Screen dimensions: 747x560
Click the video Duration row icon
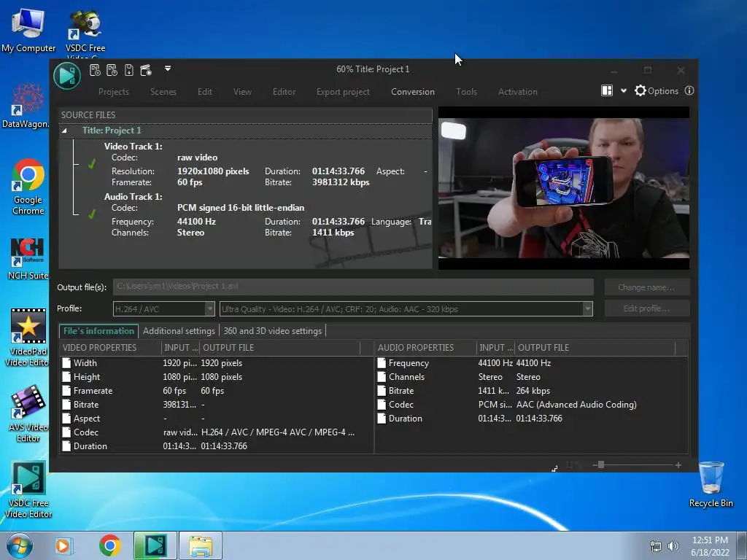[x=66, y=446]
